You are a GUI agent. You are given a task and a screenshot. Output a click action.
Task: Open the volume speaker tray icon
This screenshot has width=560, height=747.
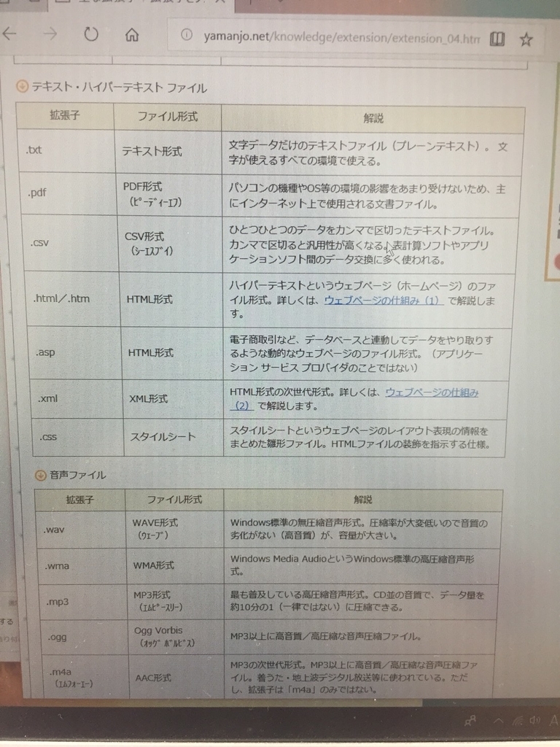pyautogui.click(x=534, y=720)
